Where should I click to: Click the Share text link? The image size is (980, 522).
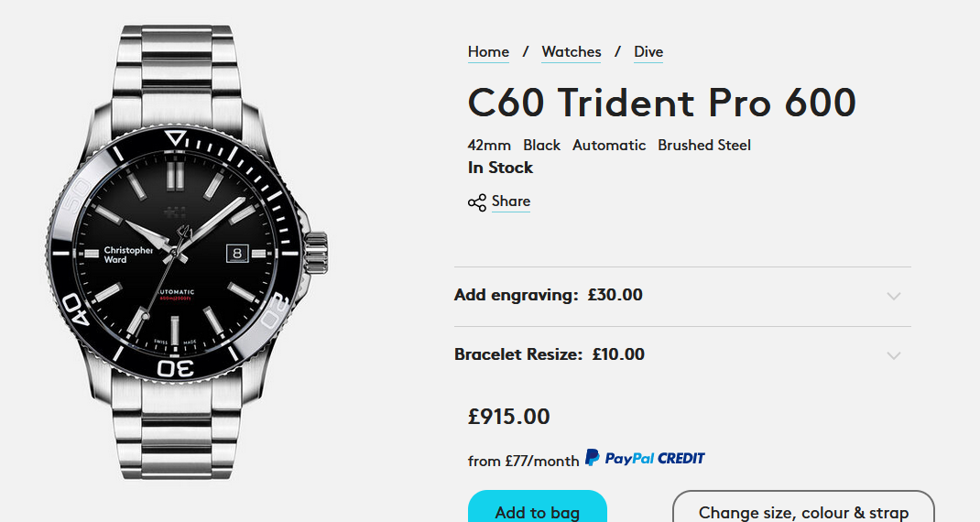[x=511, y=201]
